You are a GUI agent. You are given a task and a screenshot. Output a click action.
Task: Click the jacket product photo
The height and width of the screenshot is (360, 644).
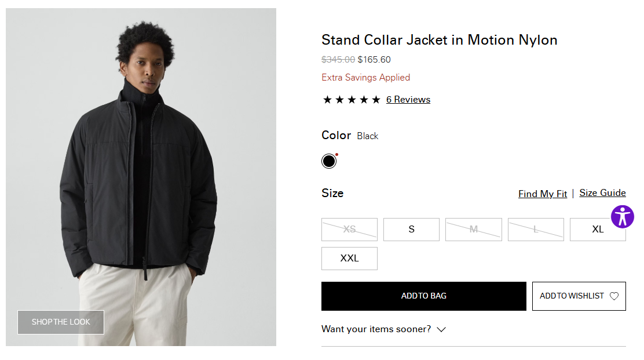click(141, 174)
